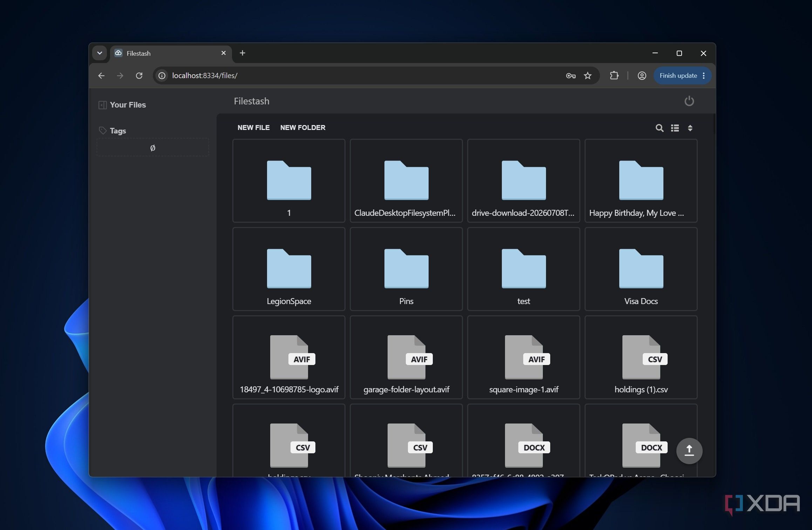Click NEW FILE button
Image resolution: width=812 pixels, height=530 pixels.
tap(253, 128)
